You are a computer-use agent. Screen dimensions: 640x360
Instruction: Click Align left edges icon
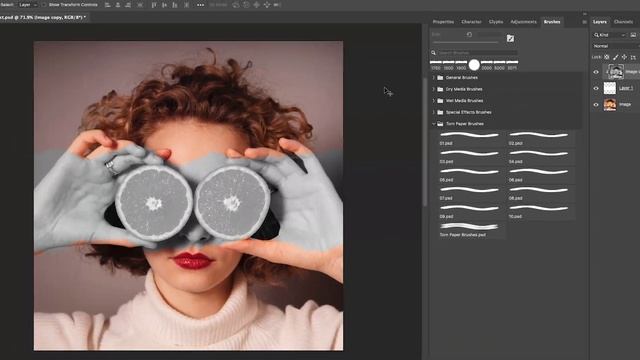click(108, 5)
